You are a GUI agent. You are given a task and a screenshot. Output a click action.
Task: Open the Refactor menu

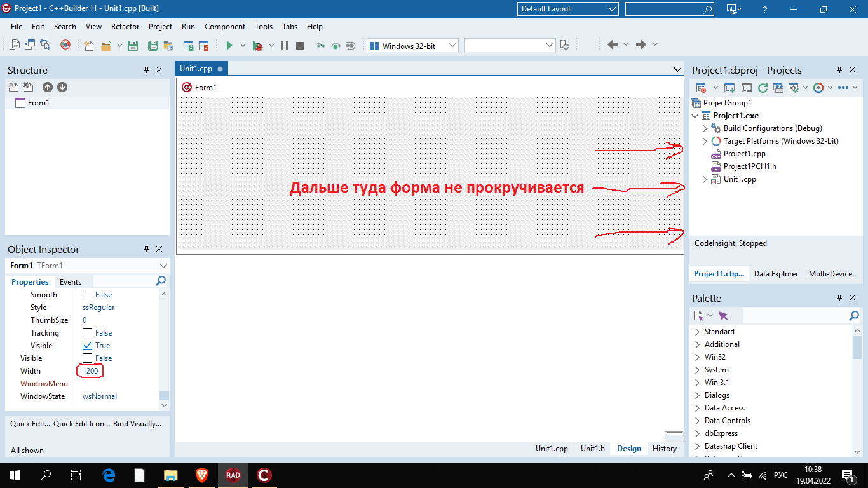click(x=125, y=27)
